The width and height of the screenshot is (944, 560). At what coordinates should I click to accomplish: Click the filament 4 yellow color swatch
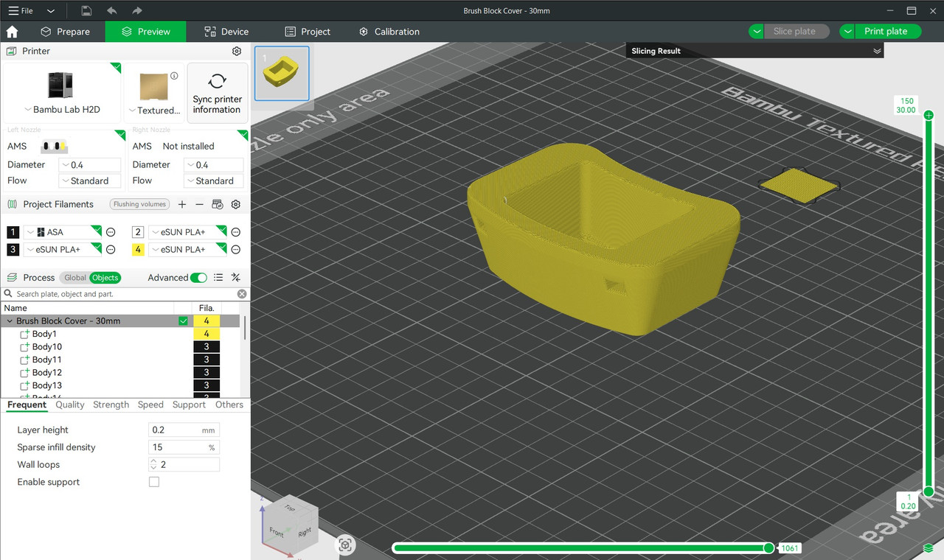[138, 250]
